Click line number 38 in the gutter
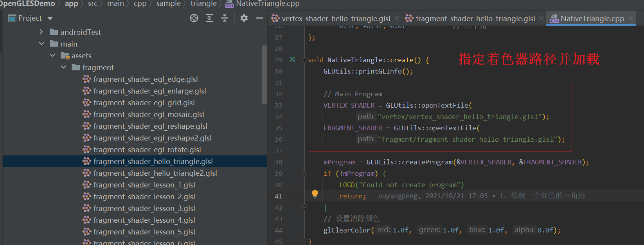The image size is (644, 245). pyautogui.click(x=279, y=162)
